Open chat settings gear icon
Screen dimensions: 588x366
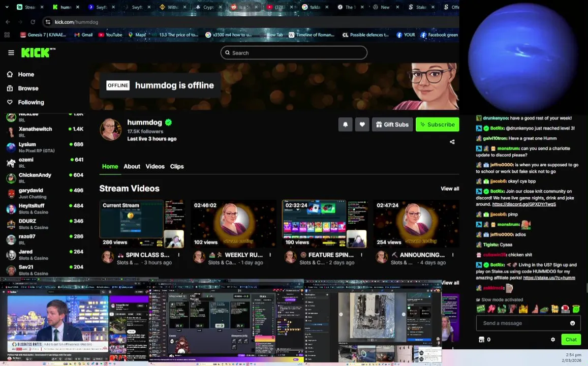553,340
